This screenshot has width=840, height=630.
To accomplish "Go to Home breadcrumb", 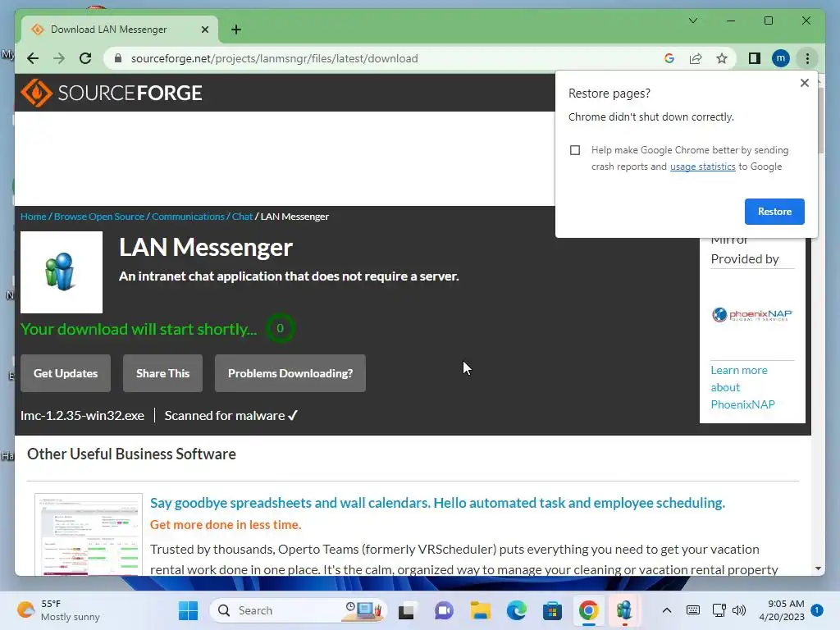I will [x=33, y=217].
